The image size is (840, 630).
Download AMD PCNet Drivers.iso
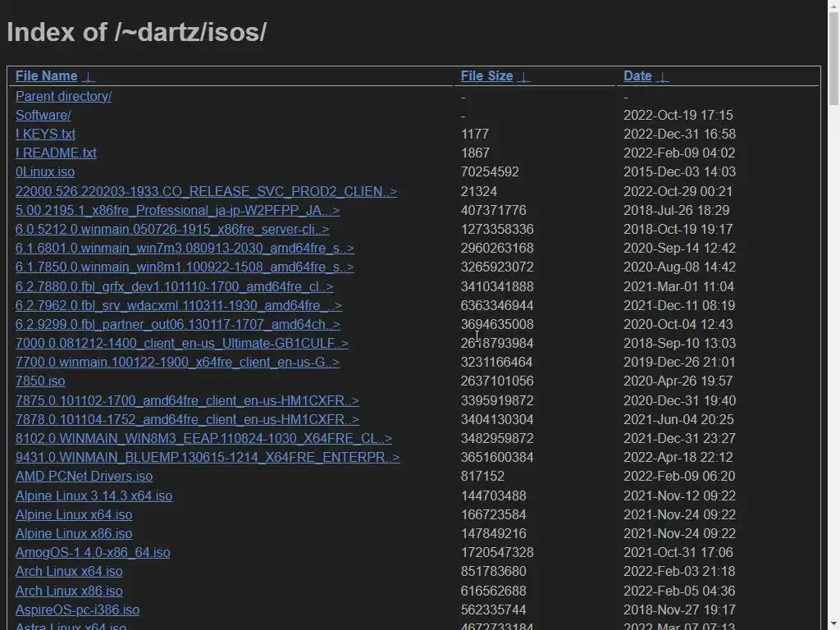click(84, 477)
